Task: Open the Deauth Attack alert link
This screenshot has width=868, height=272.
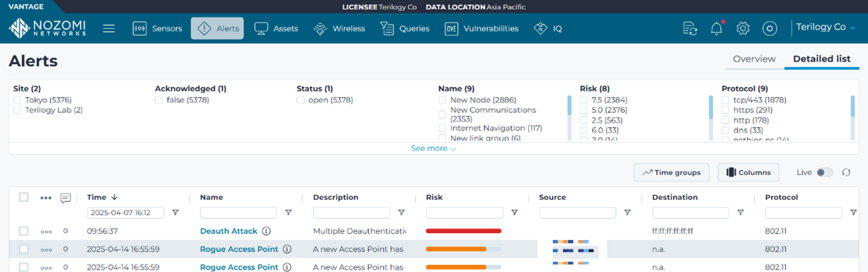Action: click(229, 231)
